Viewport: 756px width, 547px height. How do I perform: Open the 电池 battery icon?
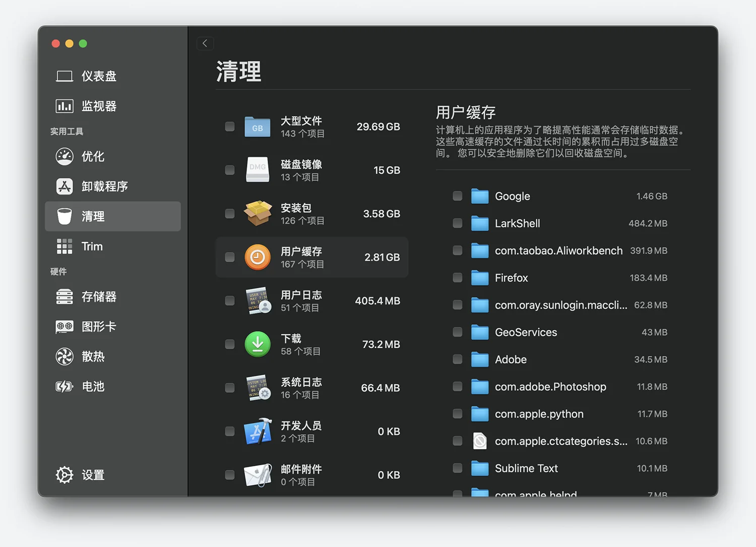coord(65,387)
